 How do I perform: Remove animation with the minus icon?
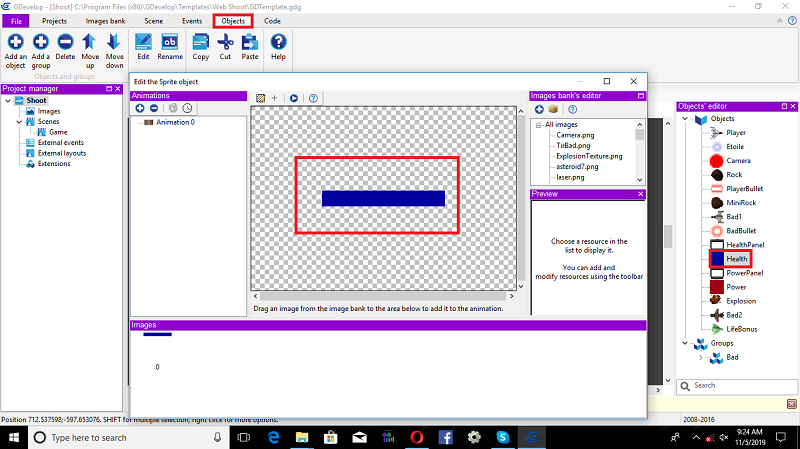tap(154, 108)
